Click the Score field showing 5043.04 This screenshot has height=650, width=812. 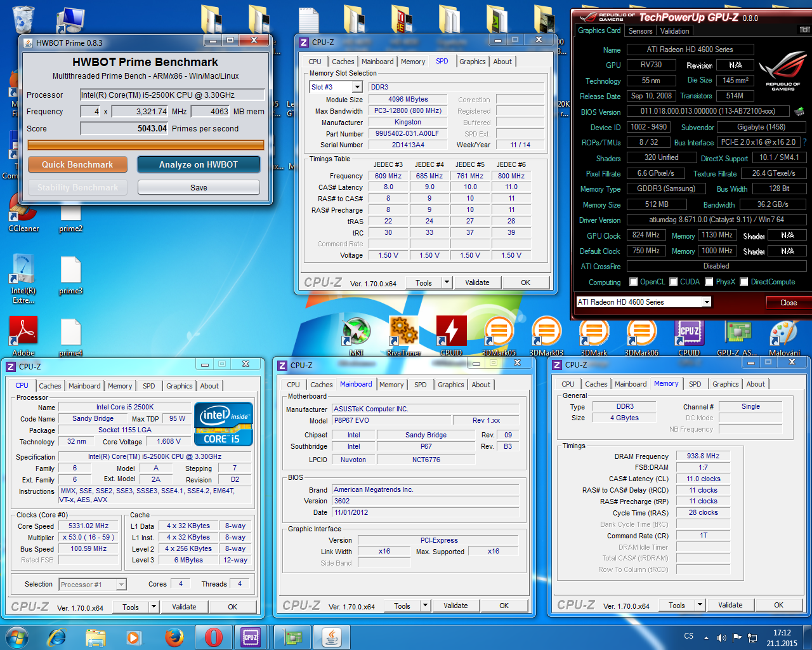point(124,128)
